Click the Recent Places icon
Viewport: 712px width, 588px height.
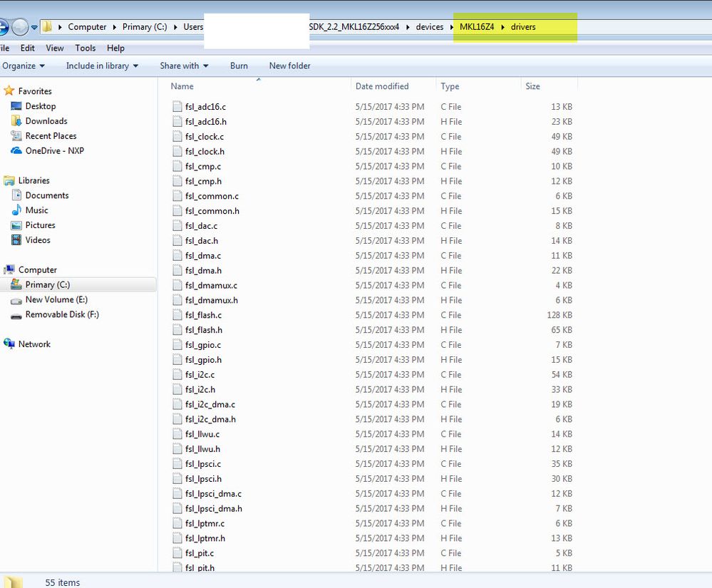(x=16, y=135)
